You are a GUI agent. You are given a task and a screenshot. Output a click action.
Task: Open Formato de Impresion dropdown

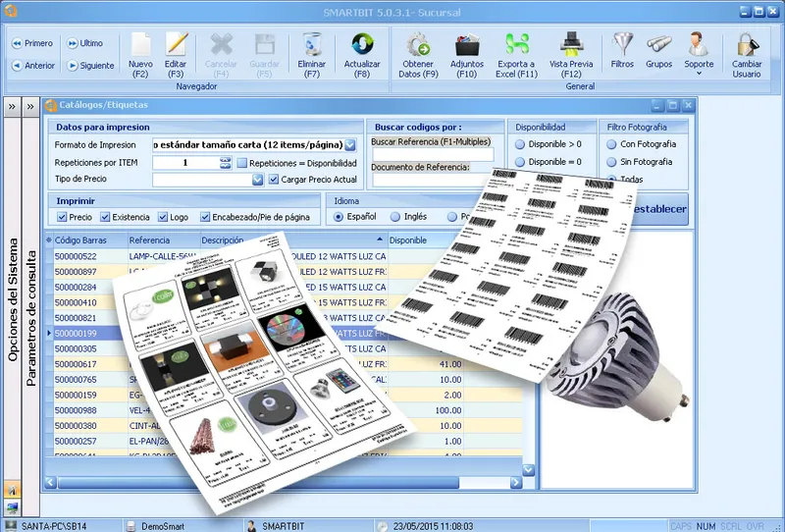[350, 145]
